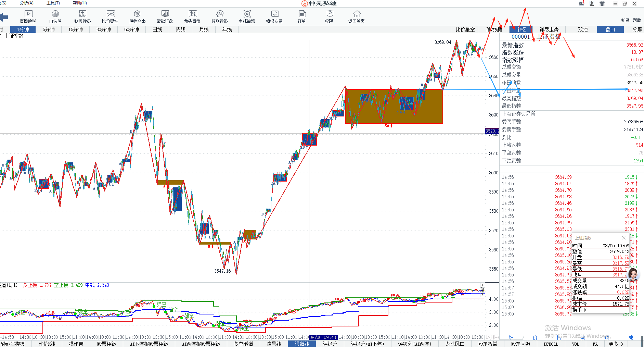The image size is (644, 347).
Task: Switch to the 5分钟 timeframe tab
Action: 49,29
